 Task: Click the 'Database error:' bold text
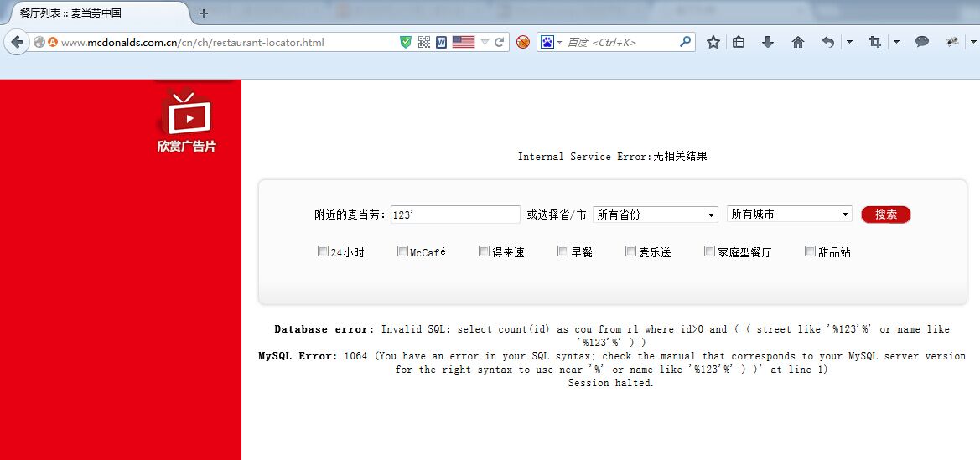pyautogui.click(x=324, y=328)
